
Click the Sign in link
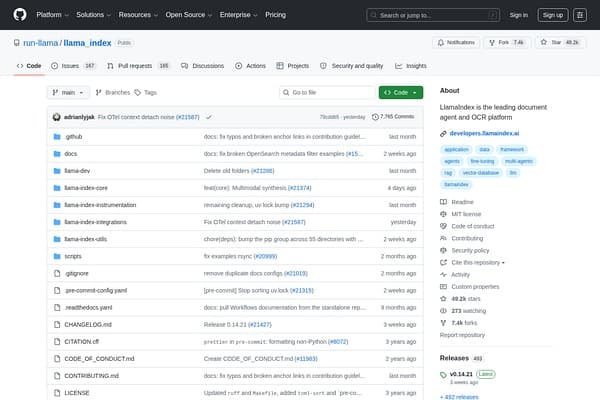(x=518, y=15)
